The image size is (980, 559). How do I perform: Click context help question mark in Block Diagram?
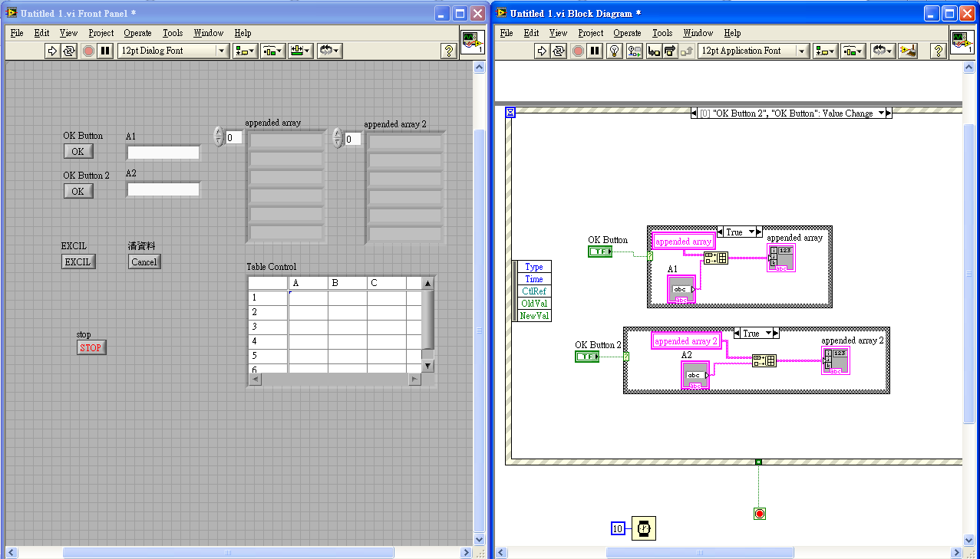pyautogui.click(x=938, y=51)
